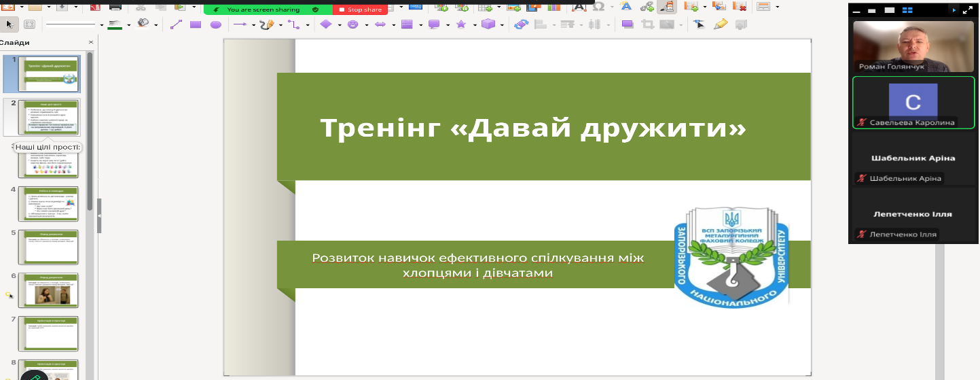Open the Symbol Shapes smiley dropdown arrow
The image size is (980, 380).
pyautogui.click(x=365, y=25)
